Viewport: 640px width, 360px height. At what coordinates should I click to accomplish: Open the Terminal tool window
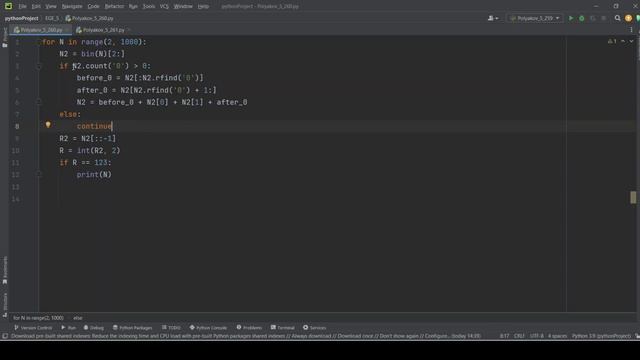(x=282, y=328)
